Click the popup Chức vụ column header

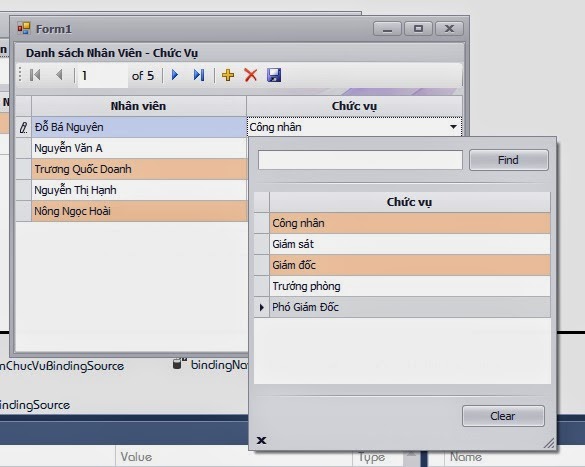(x=410, y=202)
